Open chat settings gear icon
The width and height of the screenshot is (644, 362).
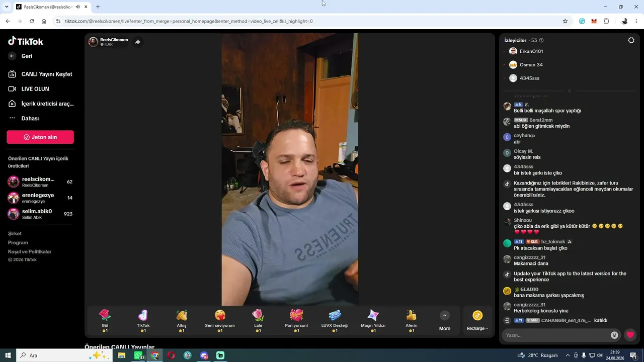[x=631, y=40]
